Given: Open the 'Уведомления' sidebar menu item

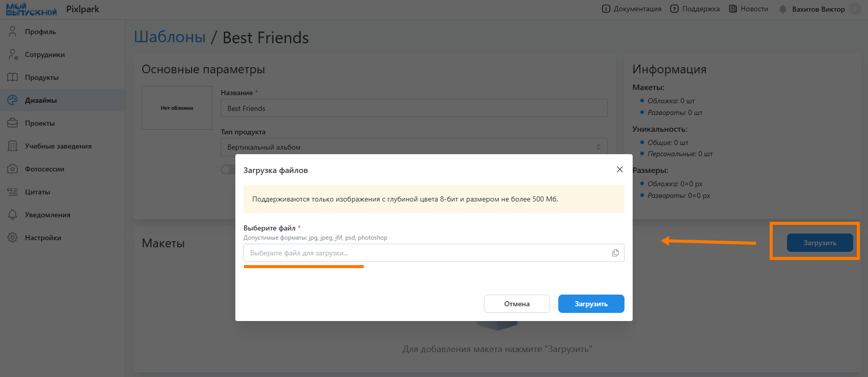Looking at the screenshot, I should tap(47, 215).
